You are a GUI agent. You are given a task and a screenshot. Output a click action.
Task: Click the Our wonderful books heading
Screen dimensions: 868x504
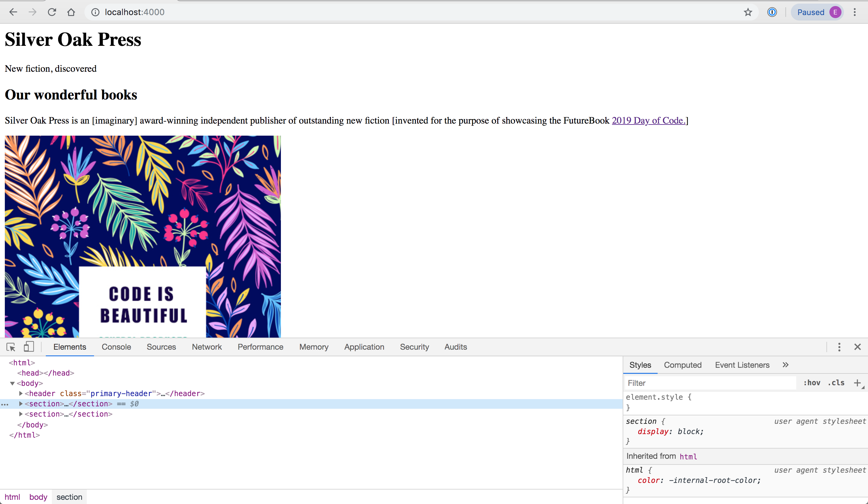pos(71,95)
